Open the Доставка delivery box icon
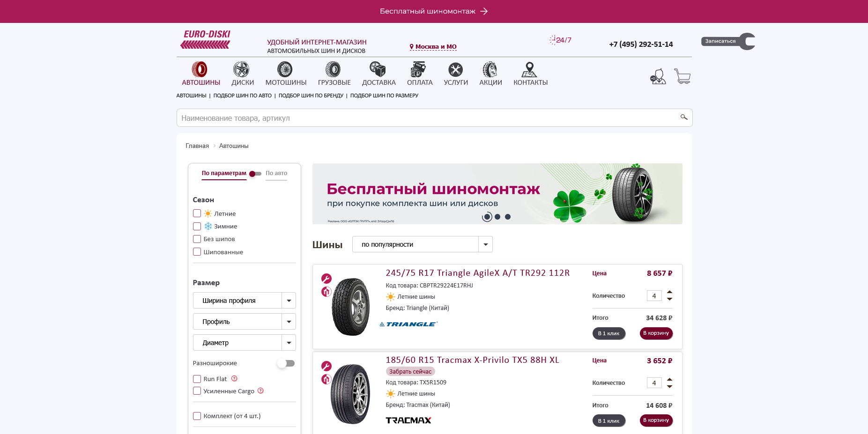 pyautogui.click(x=378, y=69)
